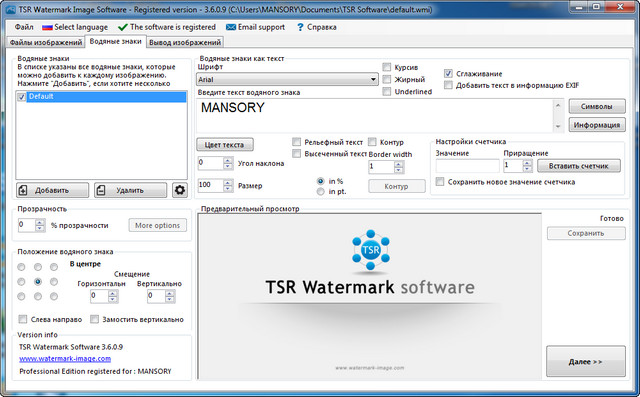The width and height of the screenshot is (640, 397).
Task: Decrease Размер size spinner
Action: pyautogui.click(x=228, y=189)
